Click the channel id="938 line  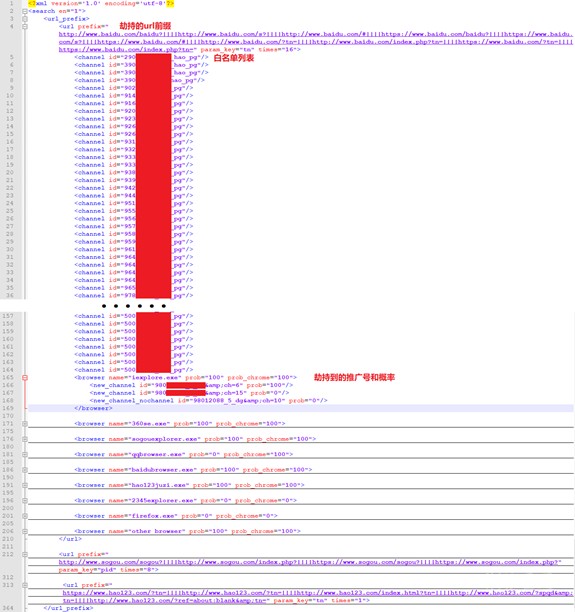[134, 173]
